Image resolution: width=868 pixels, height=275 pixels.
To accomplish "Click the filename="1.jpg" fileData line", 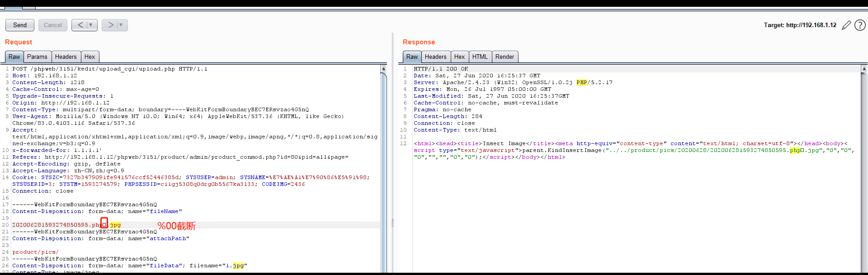I will click(130, 266).
